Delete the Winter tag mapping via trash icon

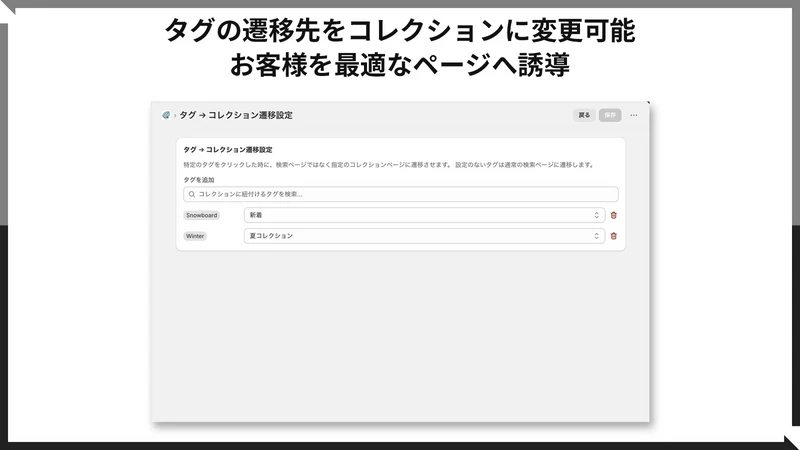tap(614, 236)
